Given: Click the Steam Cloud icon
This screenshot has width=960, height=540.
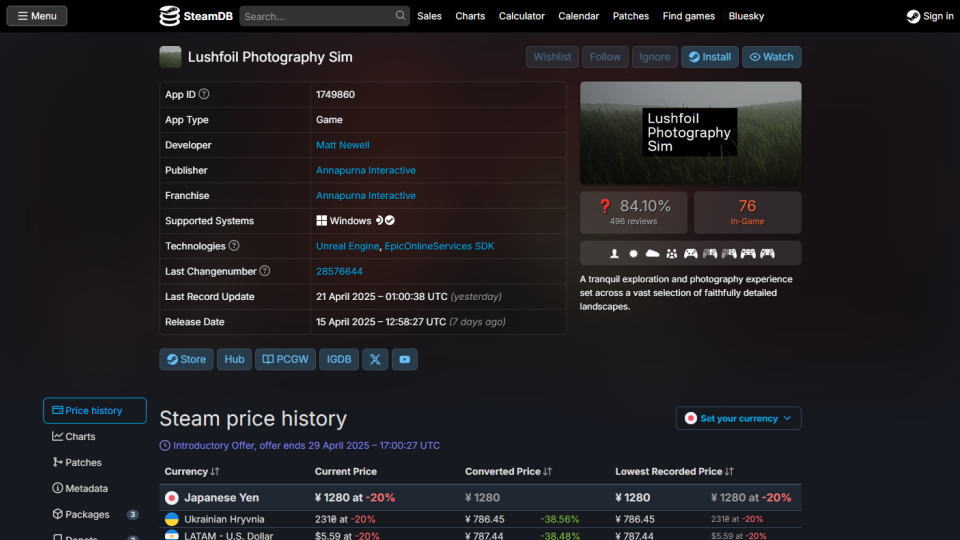Looking at the screenshot, I should (x=653, y=253).
